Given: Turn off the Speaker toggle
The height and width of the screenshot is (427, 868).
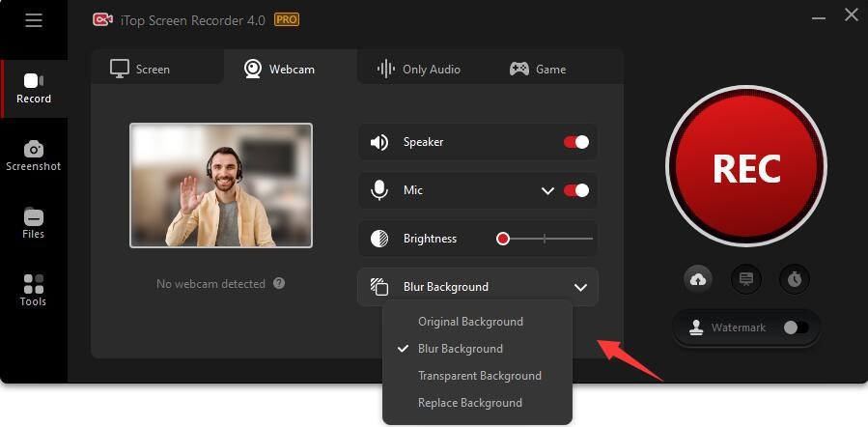Looking at the screenshot, I should pyautogui.click(x=576, y=142).
